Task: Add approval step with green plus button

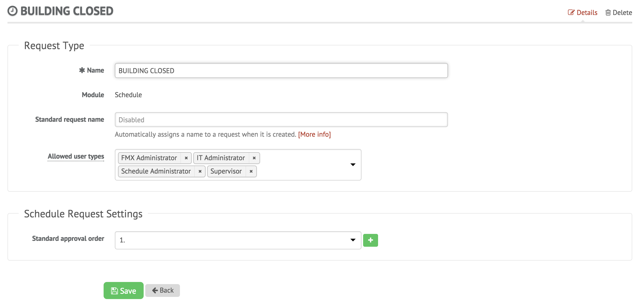Action: (370, 240)
